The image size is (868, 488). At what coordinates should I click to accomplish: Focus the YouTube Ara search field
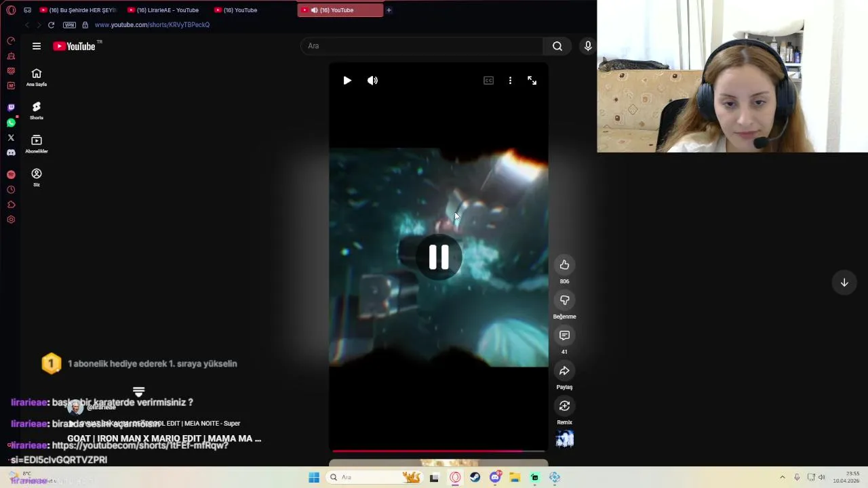[x=422, y=46]
